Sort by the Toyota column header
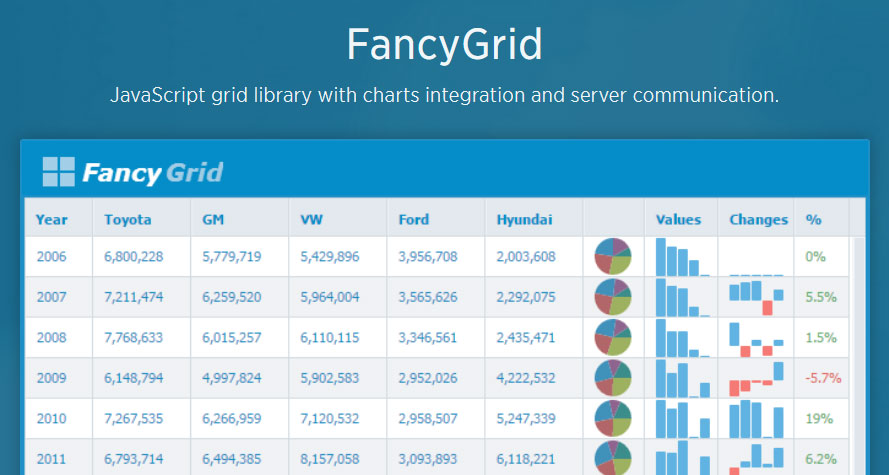 (141, 219)
